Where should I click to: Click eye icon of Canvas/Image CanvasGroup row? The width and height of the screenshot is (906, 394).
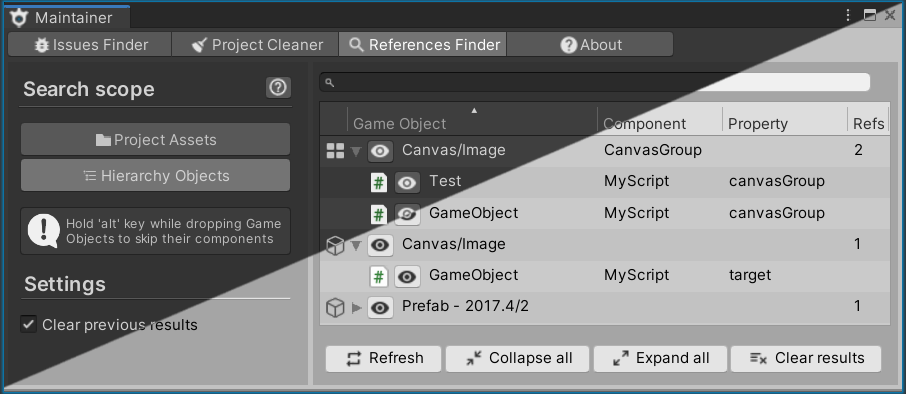point(380,151)
